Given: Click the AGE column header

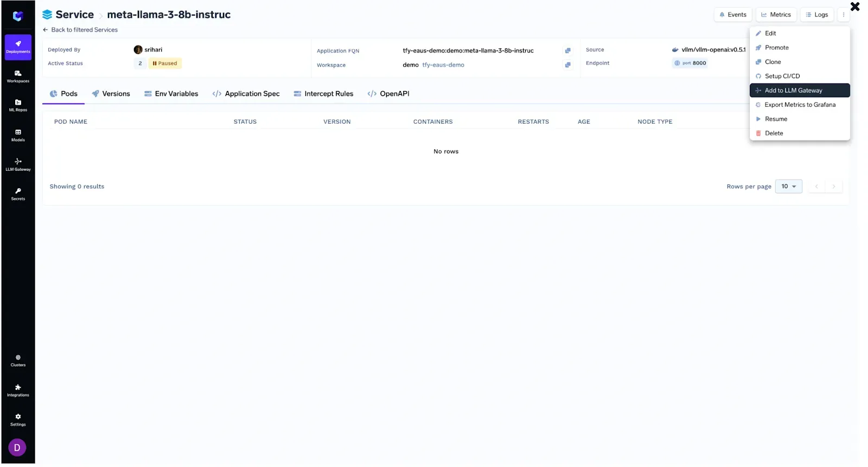Looking at the screenshot, I should (584, 122).
